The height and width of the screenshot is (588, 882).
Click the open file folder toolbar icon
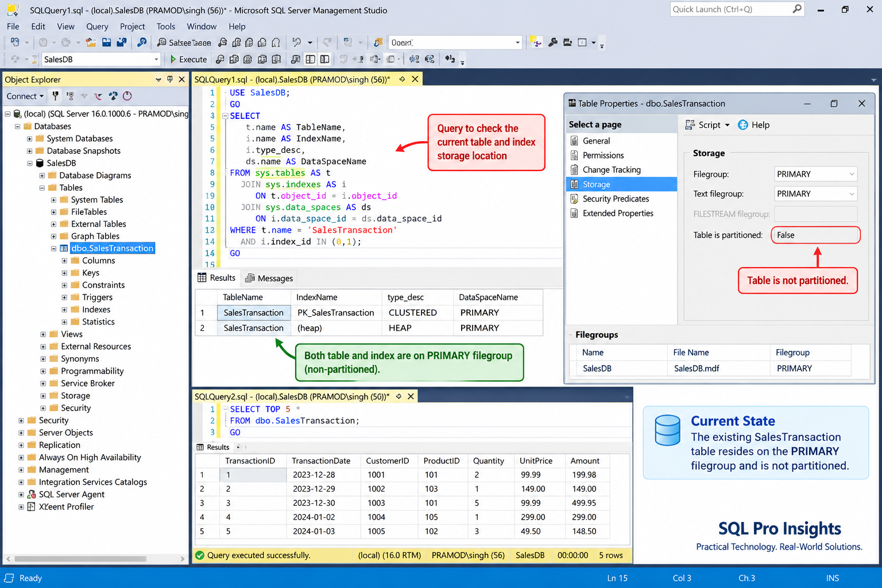pyautogui.click(x=91, y=42)
